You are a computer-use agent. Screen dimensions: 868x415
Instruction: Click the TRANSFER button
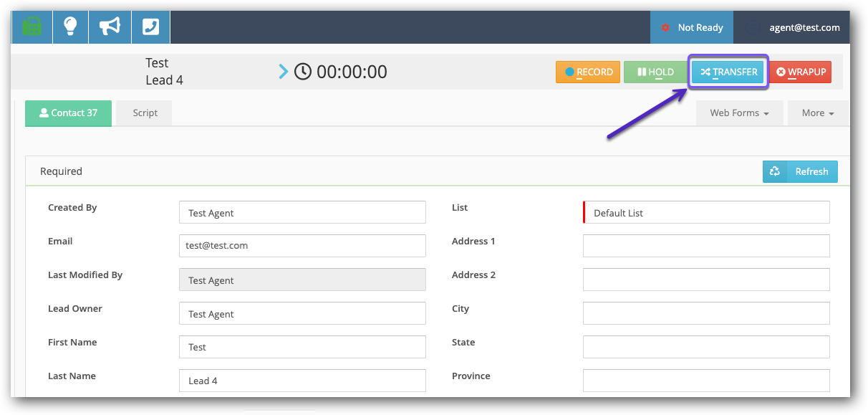click(x=728, y=72)
